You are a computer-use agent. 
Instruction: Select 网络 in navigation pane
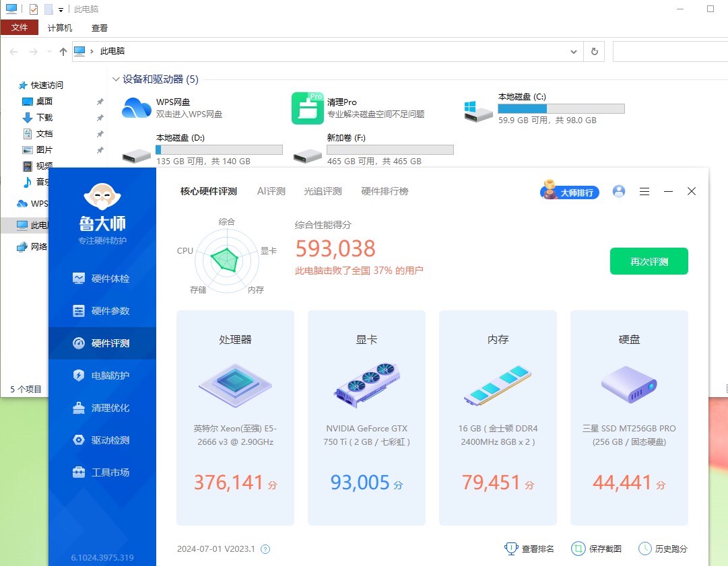tap(32, 246)
